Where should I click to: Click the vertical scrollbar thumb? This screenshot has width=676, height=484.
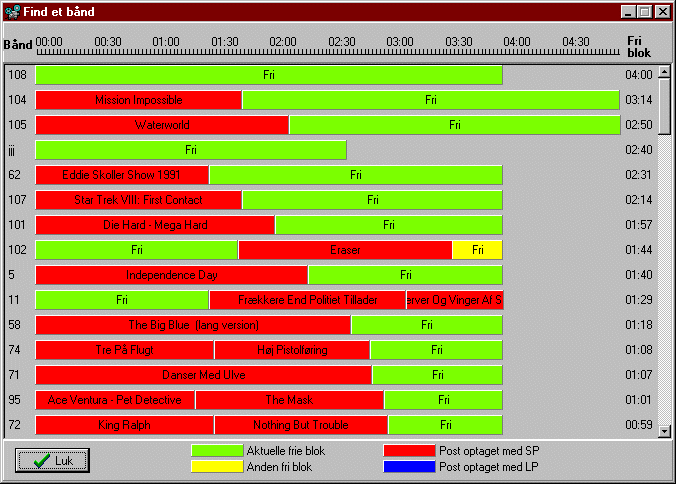[664, 106]
